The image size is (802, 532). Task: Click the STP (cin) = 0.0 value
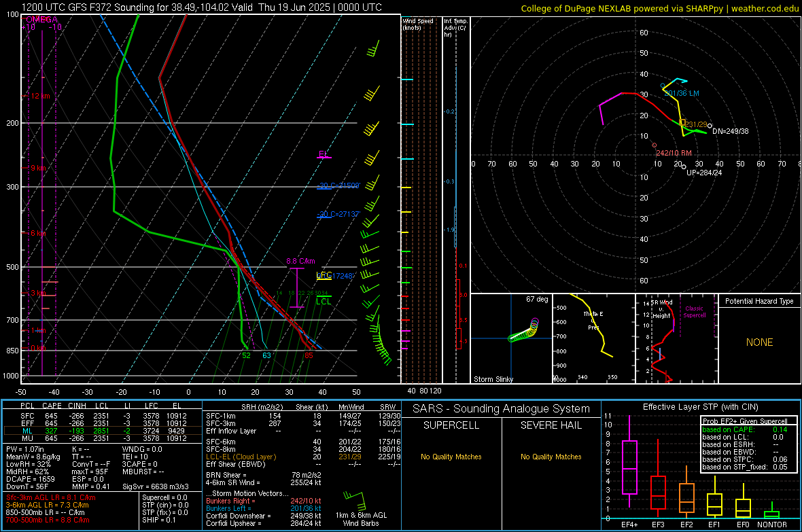pyautogui.click(x=165, y=505)
